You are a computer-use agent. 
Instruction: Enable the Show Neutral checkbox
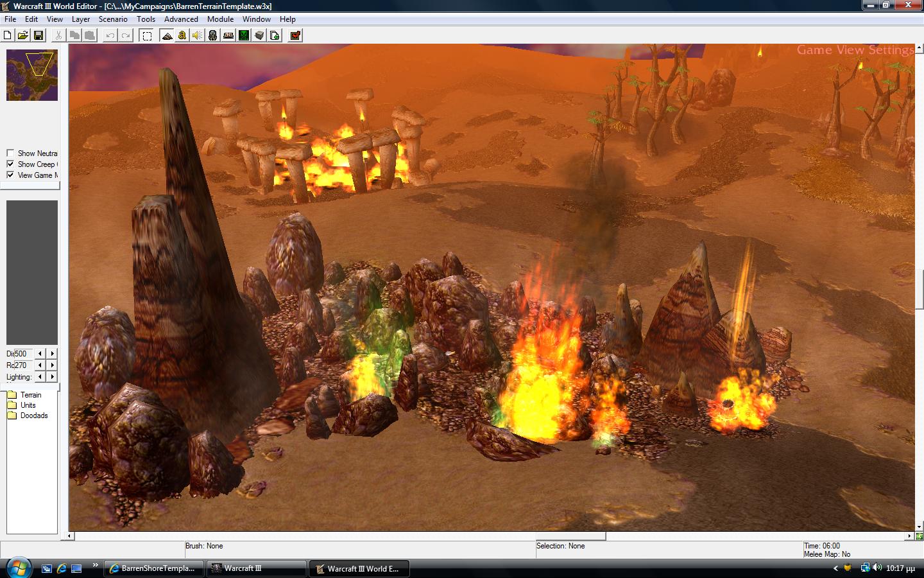click(10, 153)
